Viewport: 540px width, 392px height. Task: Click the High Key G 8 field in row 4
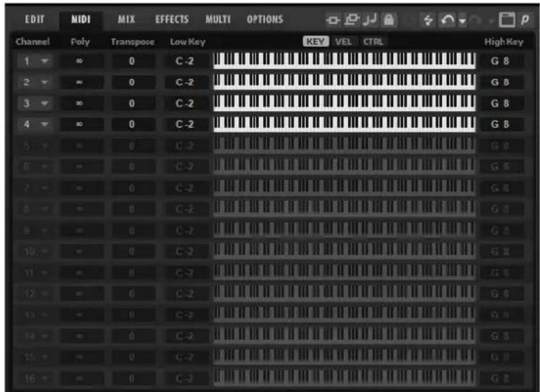pyautogui.click(x=502, y=124)
